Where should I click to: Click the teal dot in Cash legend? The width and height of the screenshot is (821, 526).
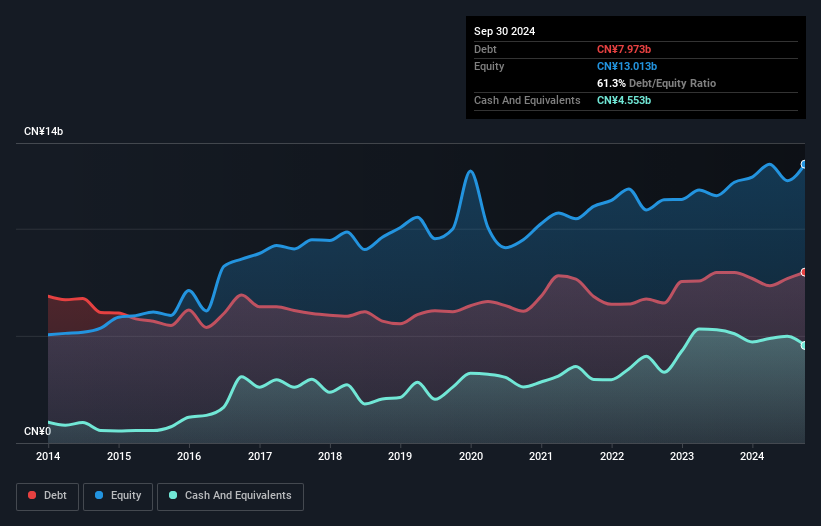point(173,495)
